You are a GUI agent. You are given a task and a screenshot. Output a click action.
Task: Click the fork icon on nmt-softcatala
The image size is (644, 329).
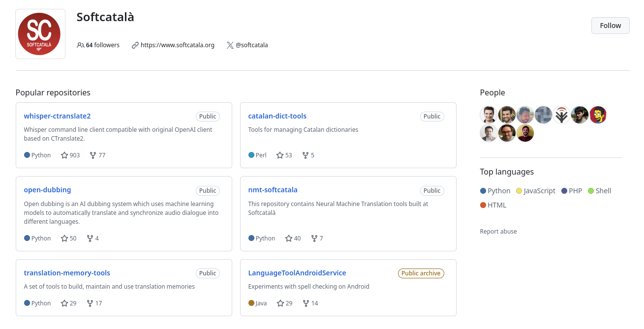click(x=314, y=239)
